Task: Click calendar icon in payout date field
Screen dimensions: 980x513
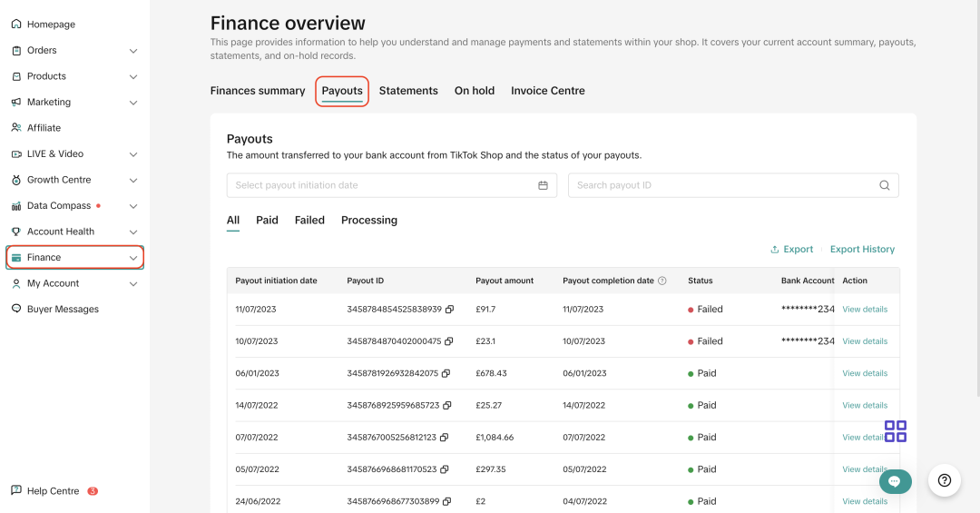Action: 543,185
